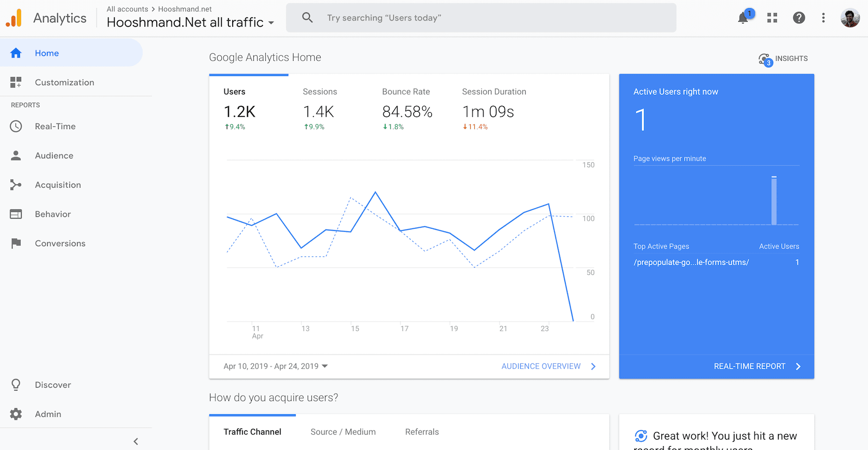The image size is (868, 450).
Task: Open the Hooshmand.Net all traffic view selector
Action: click(x=190, y=22)
